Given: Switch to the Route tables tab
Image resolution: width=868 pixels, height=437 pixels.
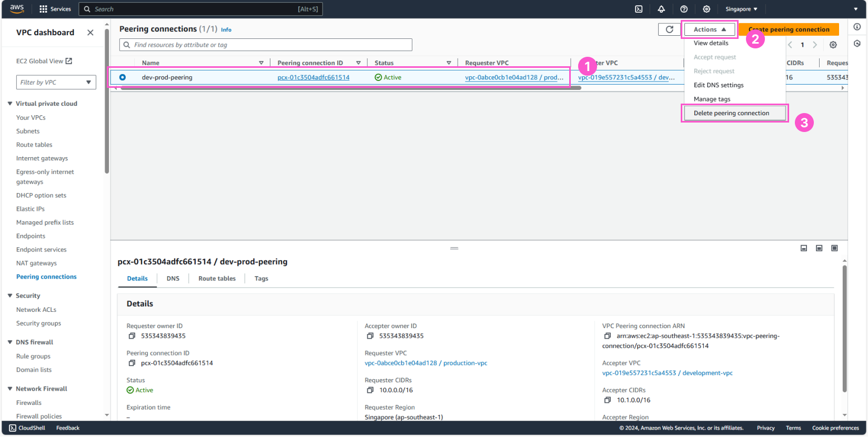Looking at the screenshot, I should point(217,279).
